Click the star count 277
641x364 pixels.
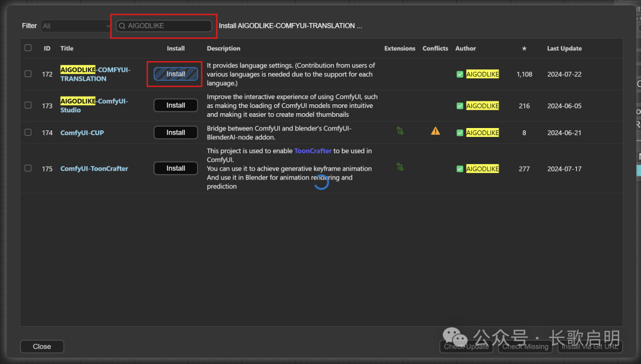click(x=524, y=169)
